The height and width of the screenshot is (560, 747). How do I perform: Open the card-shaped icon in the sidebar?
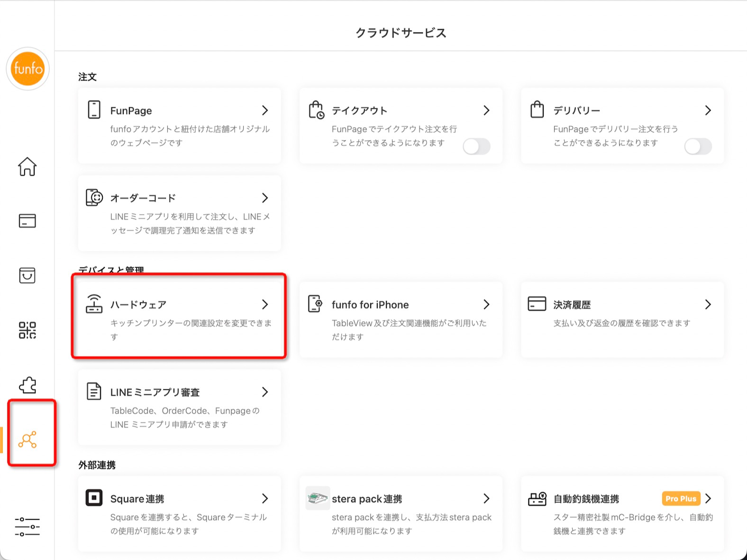[x=27, y=221]
